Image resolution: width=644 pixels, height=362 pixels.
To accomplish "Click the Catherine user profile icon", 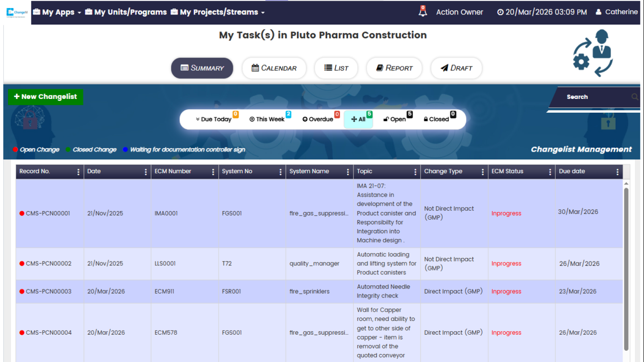I will click(599, 12).
